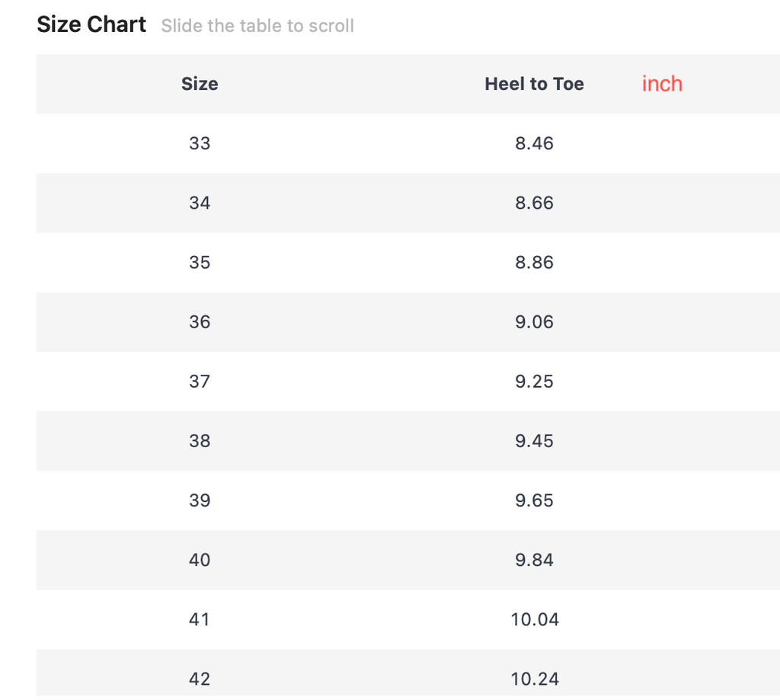
Task: Click the Size column header
Action: click(x=200, y=84)
